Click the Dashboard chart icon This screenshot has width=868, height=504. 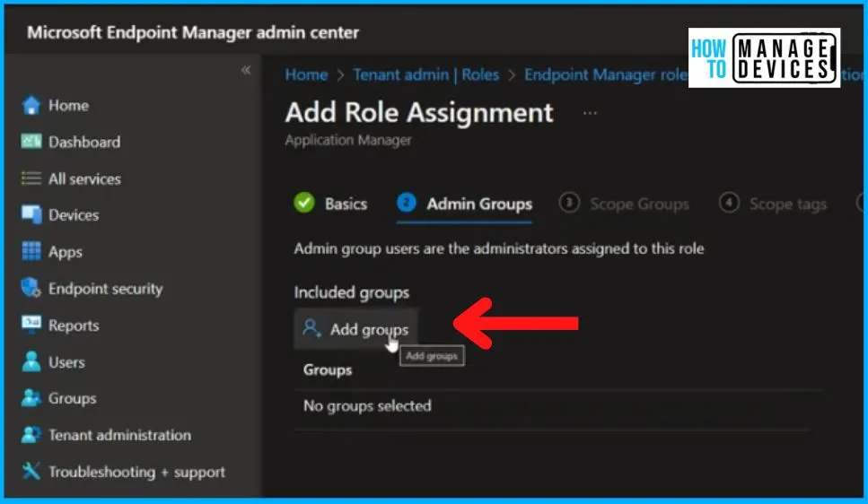pyautogui.click(x=31, y=142)
